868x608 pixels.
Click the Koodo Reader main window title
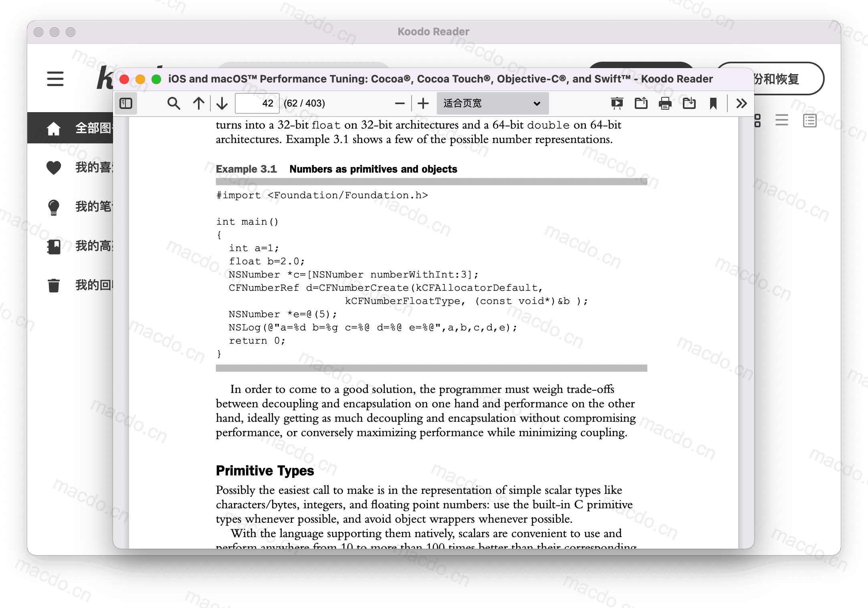coord(433,32)
